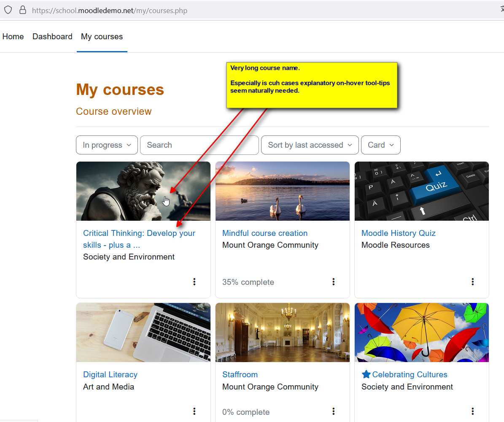Screen dimensions: 504x422
Task: Click the My courses page heading
Action: click(x=120, y=89)
